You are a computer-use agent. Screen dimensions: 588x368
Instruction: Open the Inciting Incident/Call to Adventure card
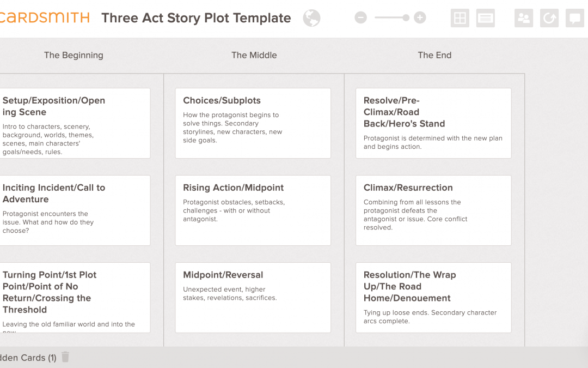(x=75, y=210)
